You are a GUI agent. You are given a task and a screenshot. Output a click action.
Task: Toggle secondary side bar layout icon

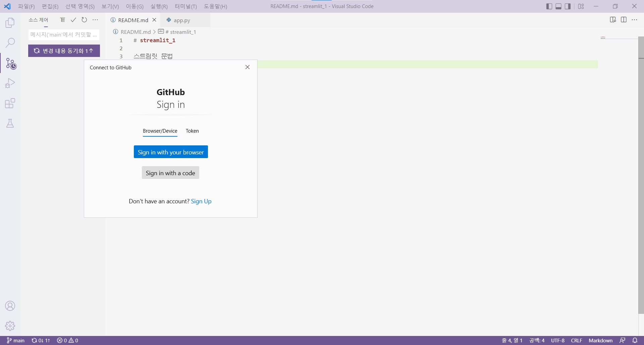pos(568,6)
